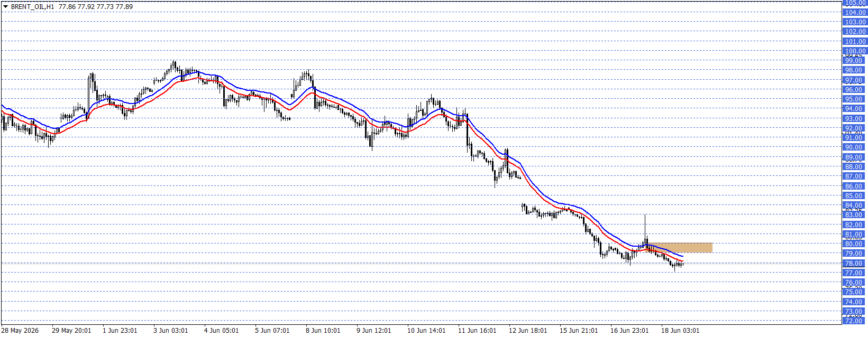Click the 28 May 2026 date label
This screenshot has width=868, height=337.
[x=20, y=331]
